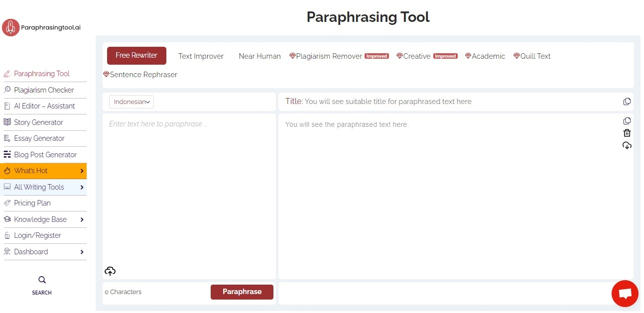This screenshot has height=313, width=644.
Task: Click the diamond icon before Plagiarism Remover
Action: pos(292,56)
